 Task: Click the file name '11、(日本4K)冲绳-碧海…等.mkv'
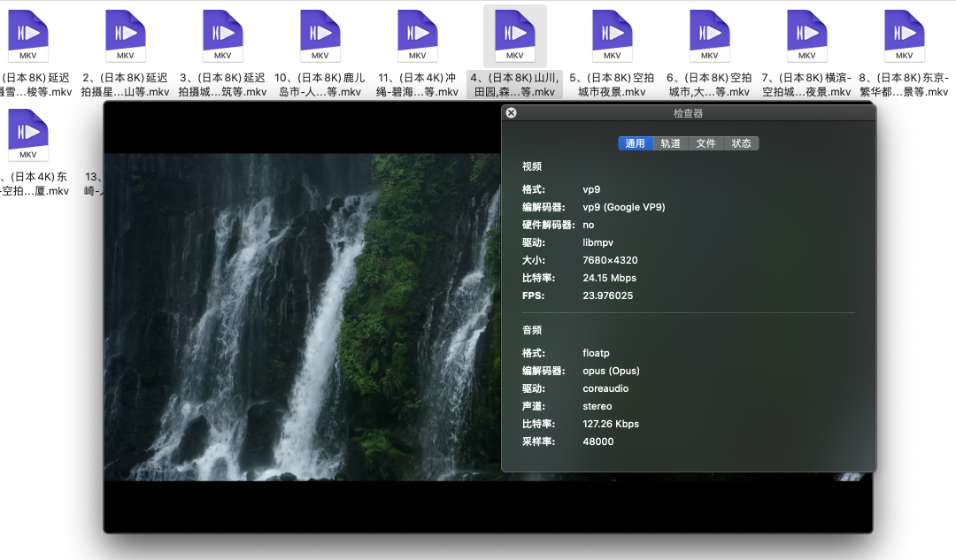[417, 85]
